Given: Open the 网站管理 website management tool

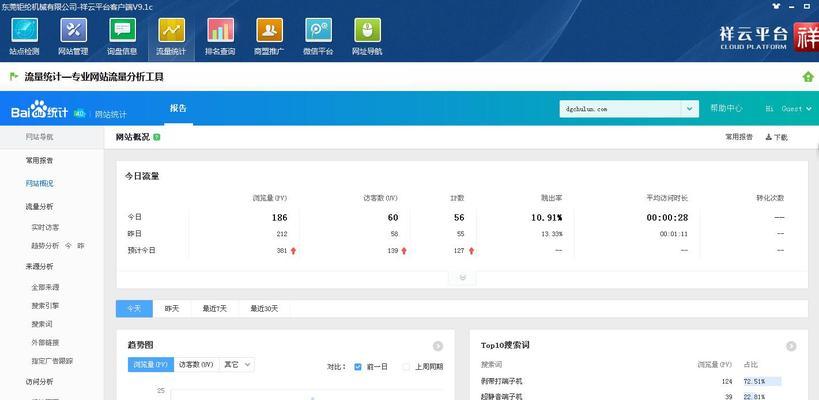Looking at the screenshot, I should [x=73, y=37].
